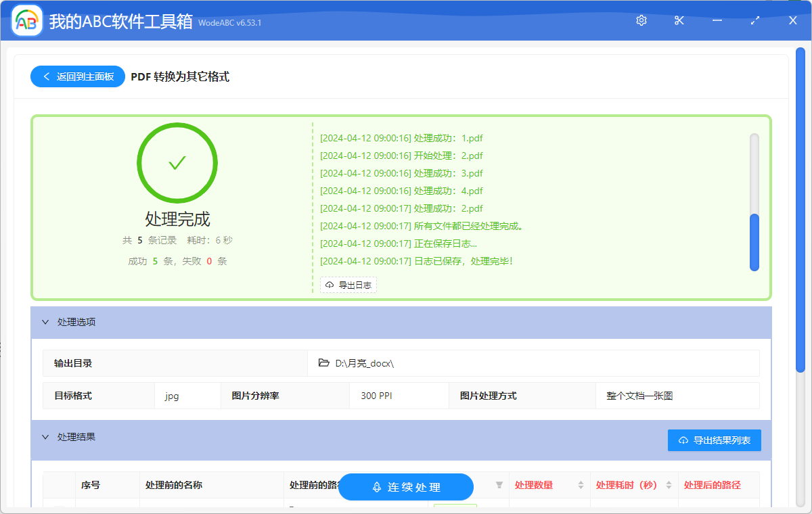Click the AB app logo in top-left corner
812x514 pixels.
coord(26,20)
